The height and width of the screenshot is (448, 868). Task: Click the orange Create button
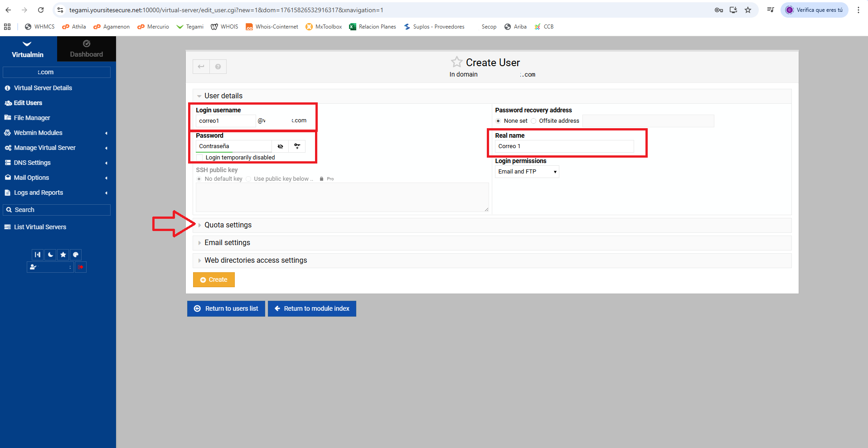click(213, 280)
